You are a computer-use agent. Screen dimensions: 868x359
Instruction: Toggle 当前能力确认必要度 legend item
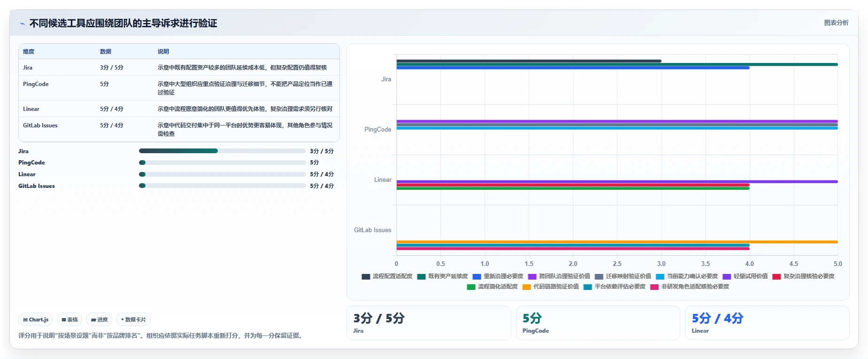click(687, 276)
